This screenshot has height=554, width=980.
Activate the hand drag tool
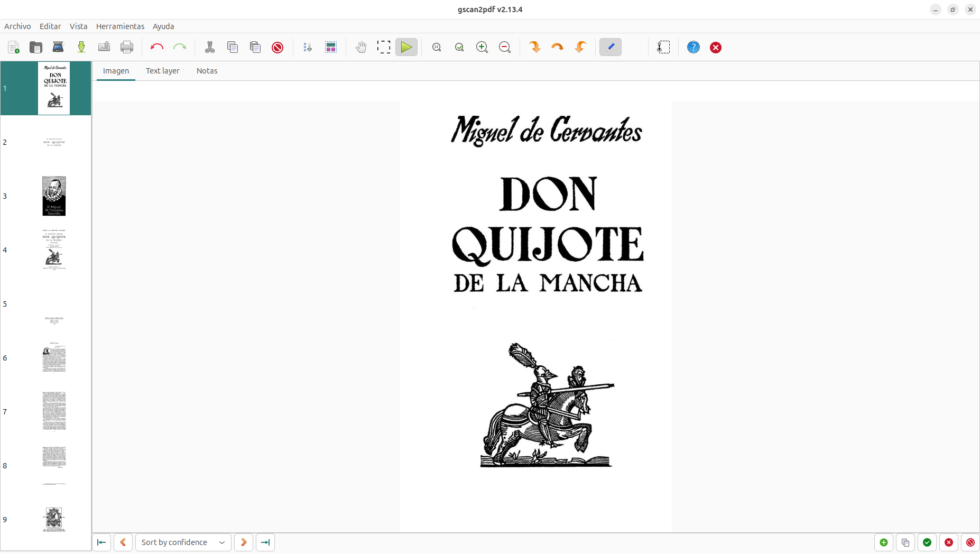point(361,48)
